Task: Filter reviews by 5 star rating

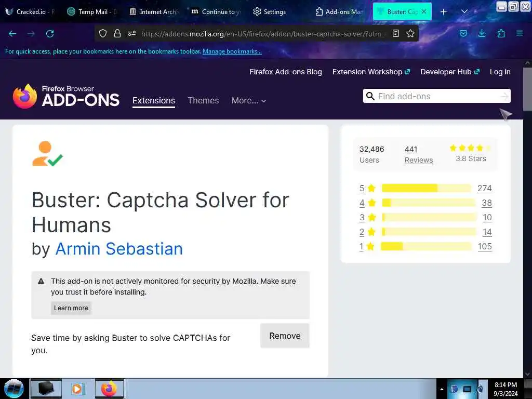Action: (x=367, y=188)
